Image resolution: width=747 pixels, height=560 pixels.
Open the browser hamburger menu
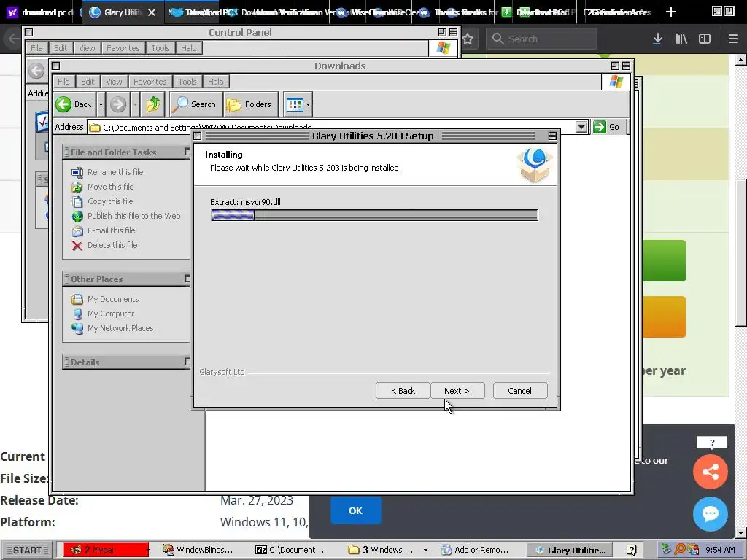(732, 39)
